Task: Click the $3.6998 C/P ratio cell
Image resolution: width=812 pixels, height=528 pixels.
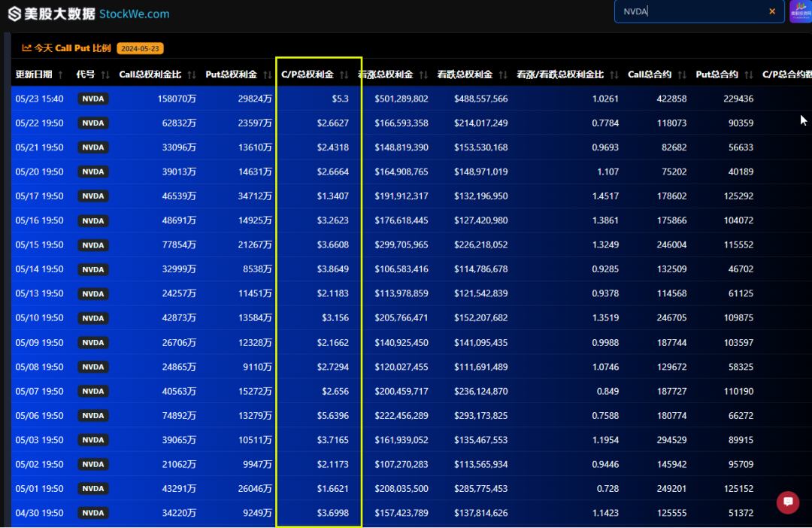Action: (333, 513)
